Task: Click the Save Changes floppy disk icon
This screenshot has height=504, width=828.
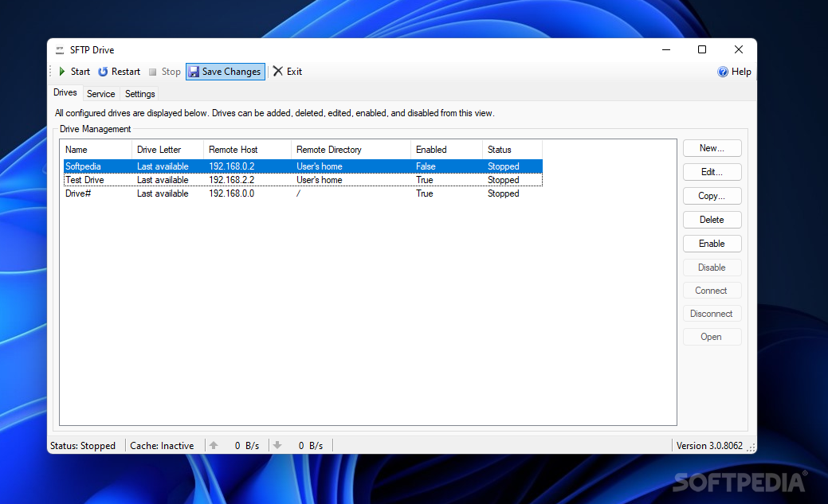Action: (194, 71)
